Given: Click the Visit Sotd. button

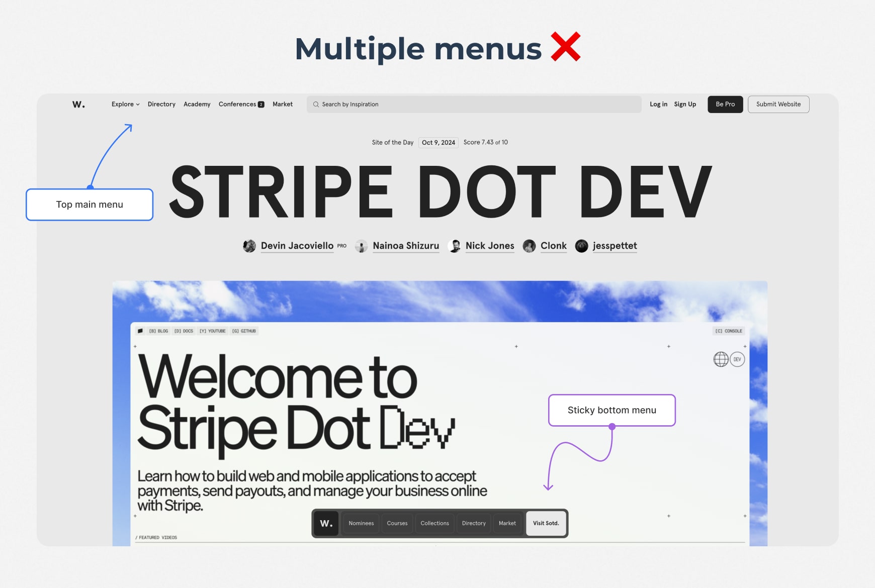Looking at the screenshot, I should (x=546, y=523).
